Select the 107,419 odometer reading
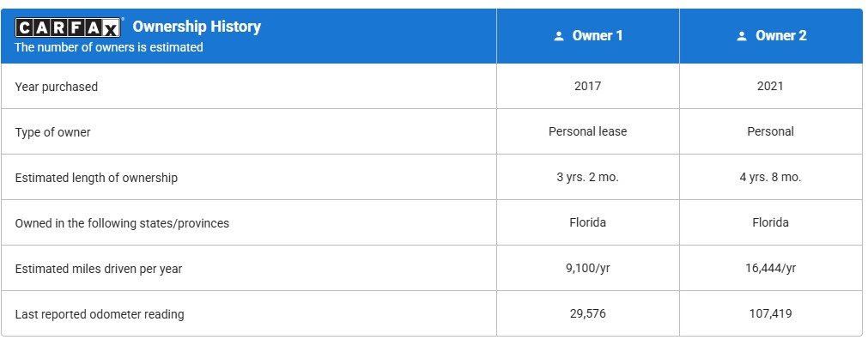 [x=770, y=314]
